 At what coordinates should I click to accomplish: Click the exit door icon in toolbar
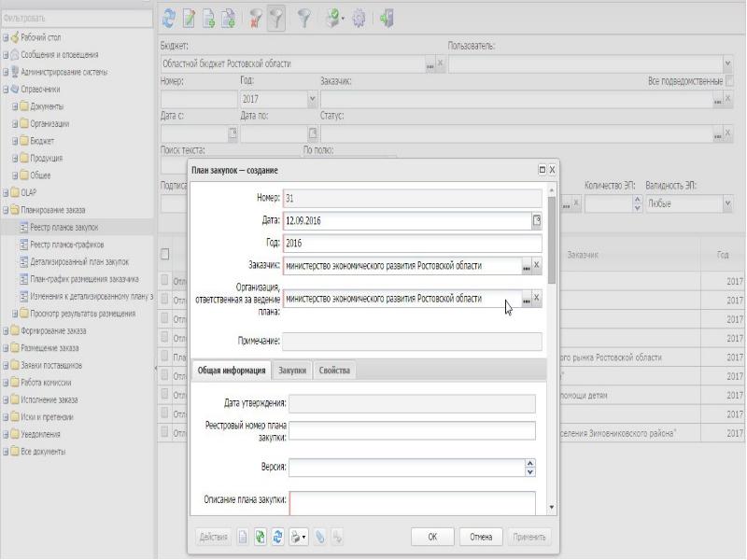pyautogui.click(x=387, y=19)
